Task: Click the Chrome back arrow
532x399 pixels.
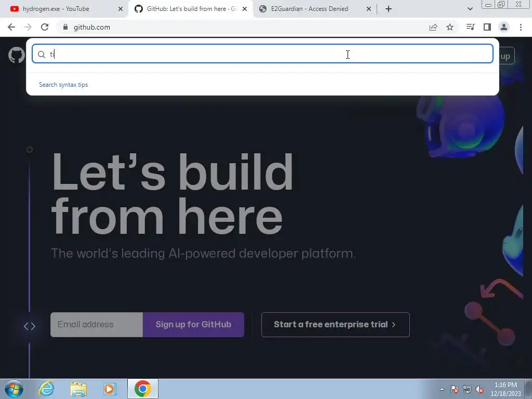Action: pyautogui.click(x=11, y=27)
